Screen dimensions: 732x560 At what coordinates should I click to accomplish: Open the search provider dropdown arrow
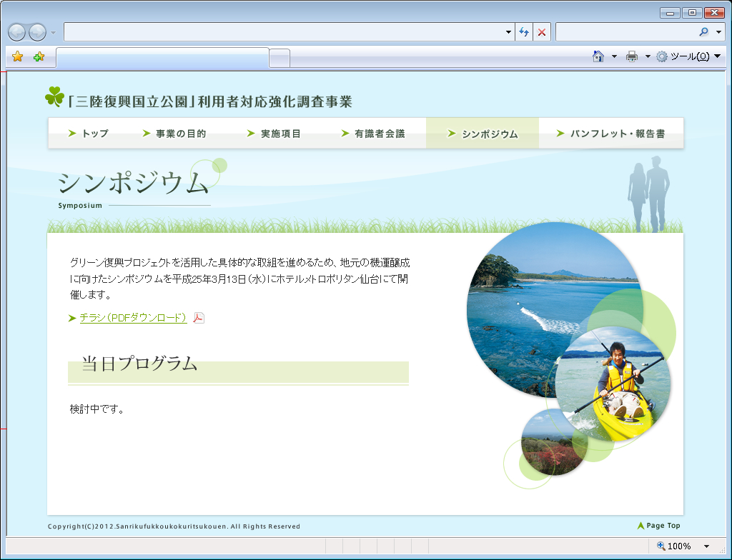(718, 32)
